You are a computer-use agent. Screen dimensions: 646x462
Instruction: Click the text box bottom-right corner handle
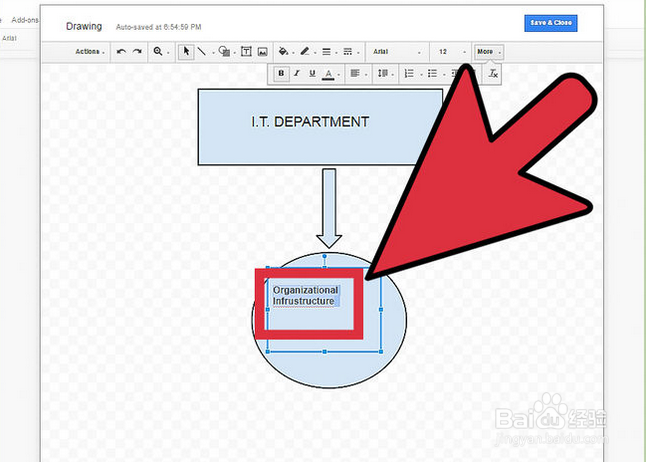tap(381, 352)
